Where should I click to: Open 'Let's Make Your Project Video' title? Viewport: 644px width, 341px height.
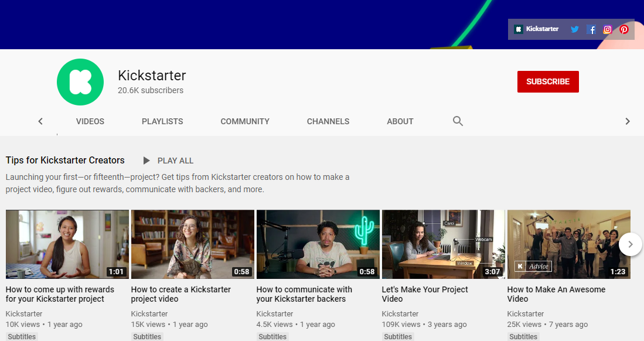click(x=425, y=294)
